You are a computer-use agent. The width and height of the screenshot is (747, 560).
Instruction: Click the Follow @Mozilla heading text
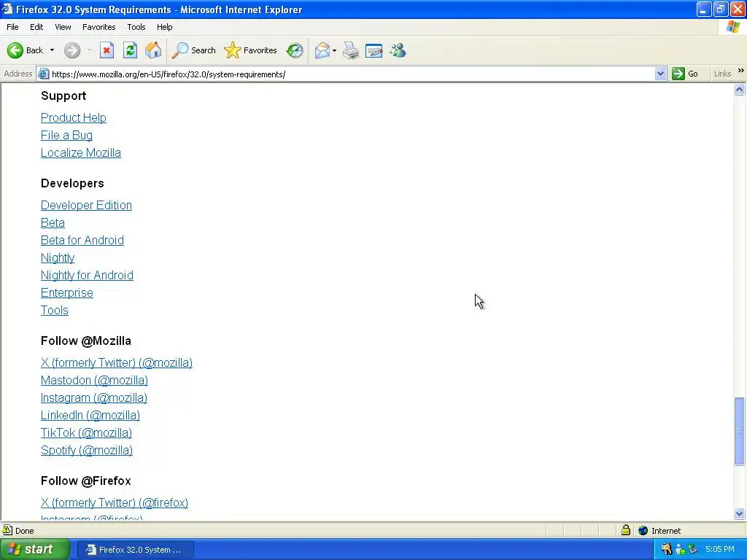[x=86, y=341]
